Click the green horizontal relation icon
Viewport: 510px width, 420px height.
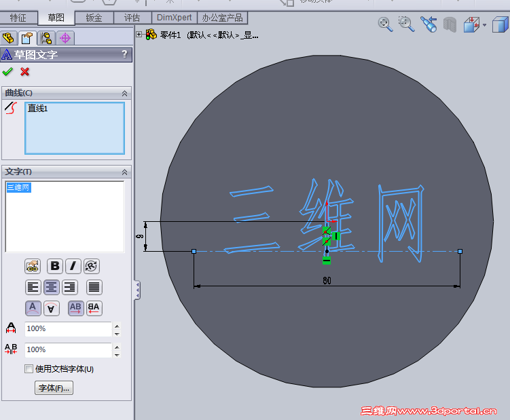[327, 261]
